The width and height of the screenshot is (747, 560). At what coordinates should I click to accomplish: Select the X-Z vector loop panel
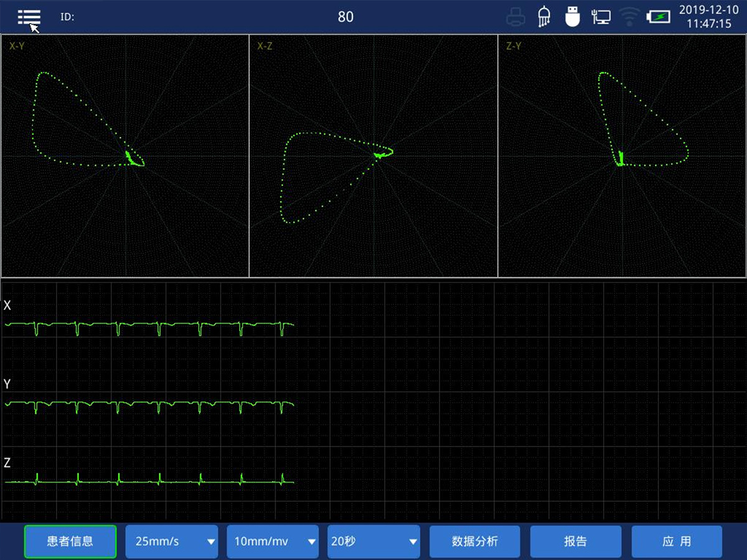pyautogui.click(x=374, y=156)
